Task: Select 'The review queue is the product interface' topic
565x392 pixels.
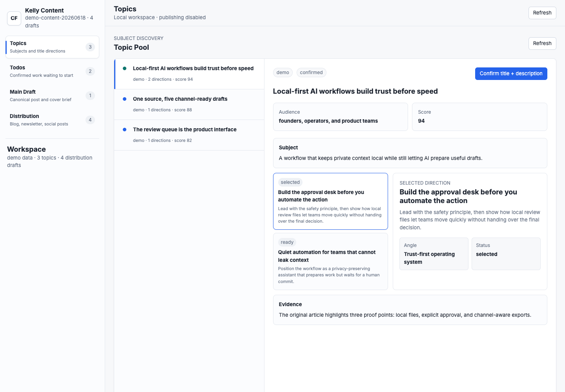Action: pyautogui.click(x=189, y=135)
